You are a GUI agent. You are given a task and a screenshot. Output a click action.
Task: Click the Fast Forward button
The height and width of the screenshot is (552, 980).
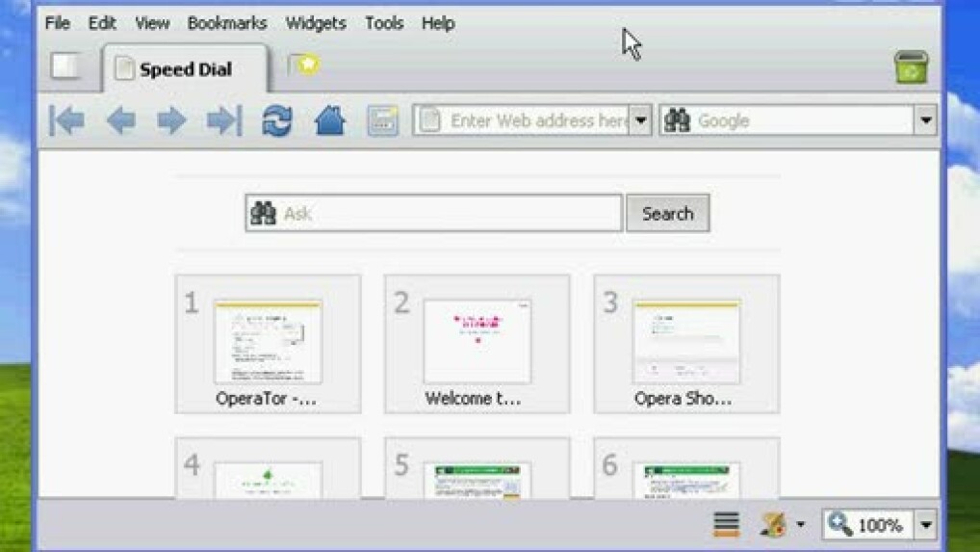223,120
